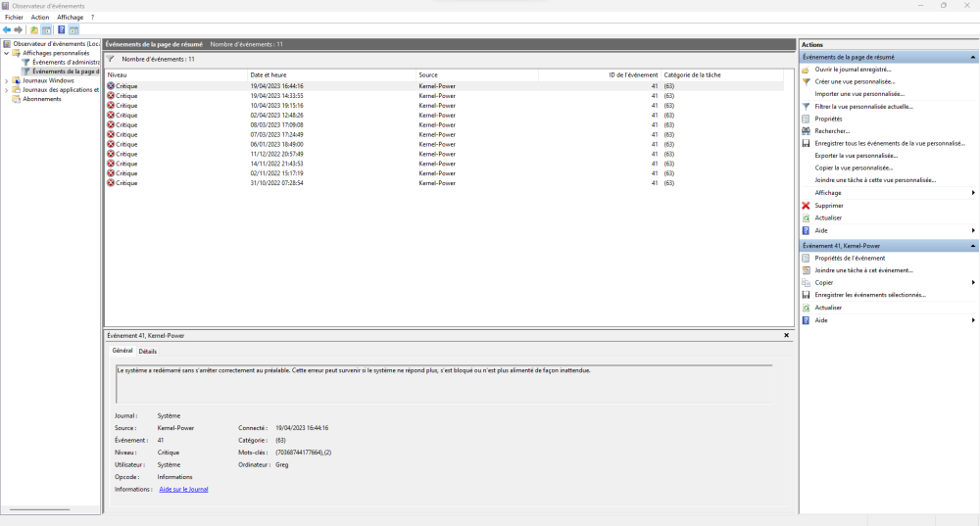Image resolution: width=980 pixels, height=526 pixels.
Task: Open the Action menu
Action: (x=40, y=18)
